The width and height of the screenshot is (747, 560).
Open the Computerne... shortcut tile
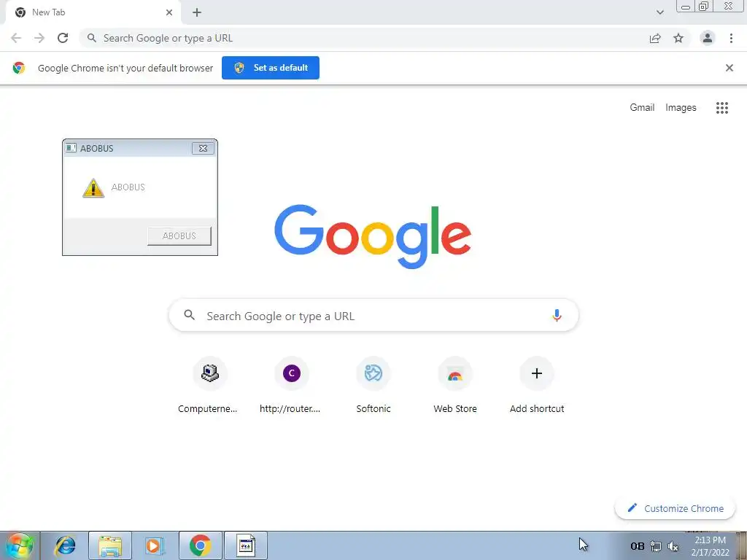coord(209,373)
